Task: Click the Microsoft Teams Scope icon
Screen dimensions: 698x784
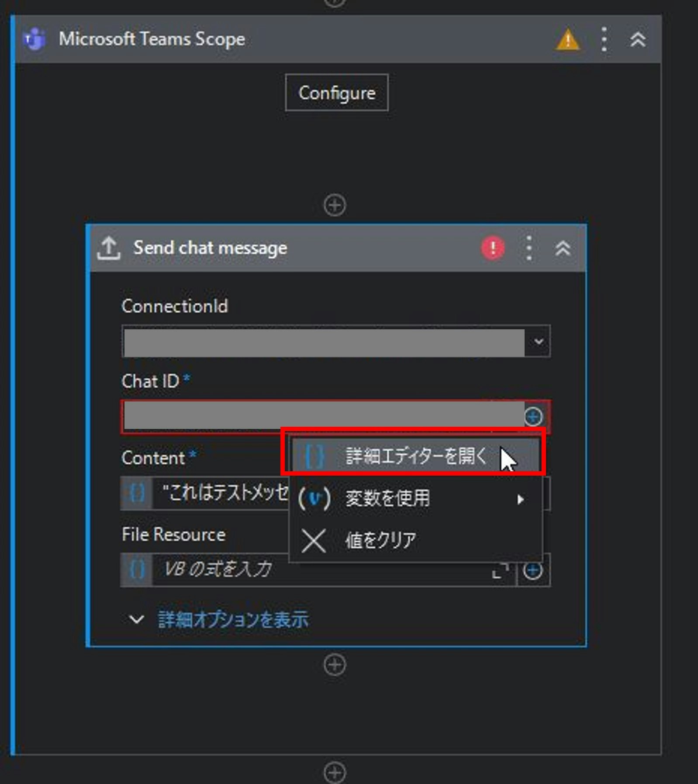Action: [x=34, y=39]
